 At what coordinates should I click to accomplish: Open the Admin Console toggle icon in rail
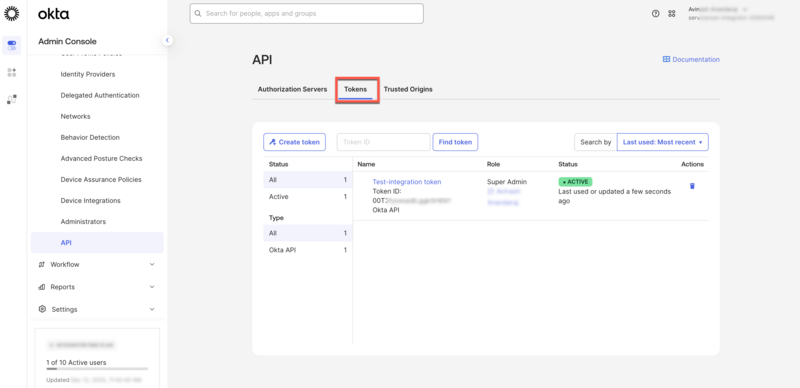[12, 45]
